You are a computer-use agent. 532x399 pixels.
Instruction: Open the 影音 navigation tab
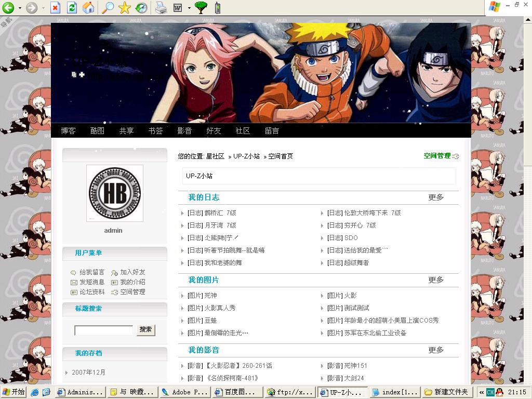(184, 130)
